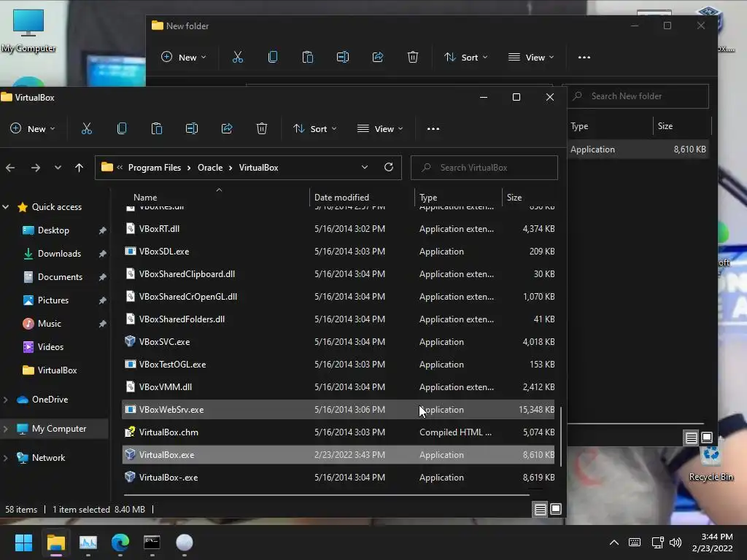Open the terminal app in the taskbar
The width and height of the screenshot is (747, 560).
(152, 542)
